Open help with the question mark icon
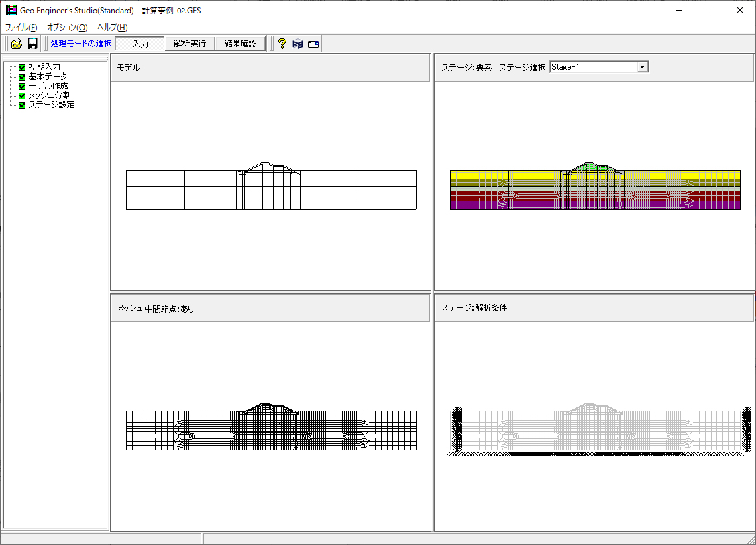The height and width of the screenshot is (545, 756). [x=282, y=44]
